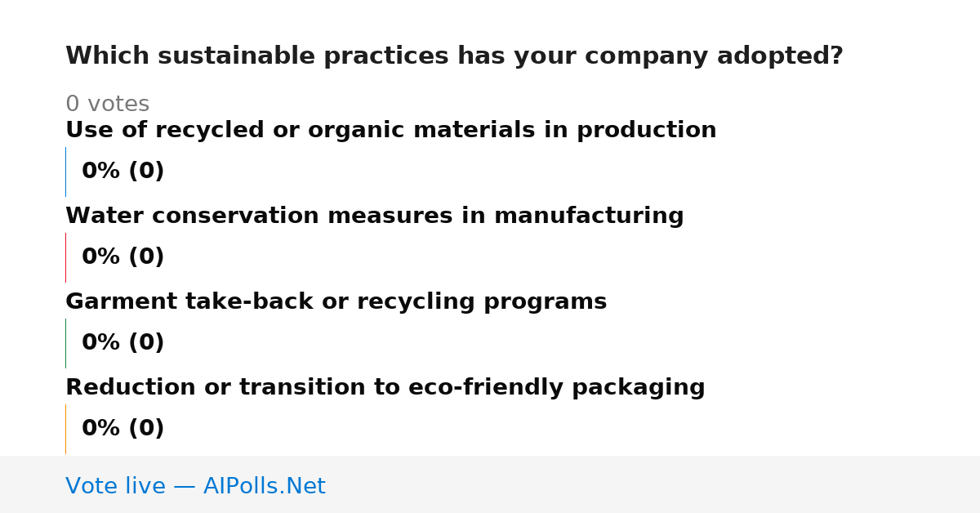
Task: Choose Reduction or transition to eco-friendly packaging
Action: click(385, 388)
